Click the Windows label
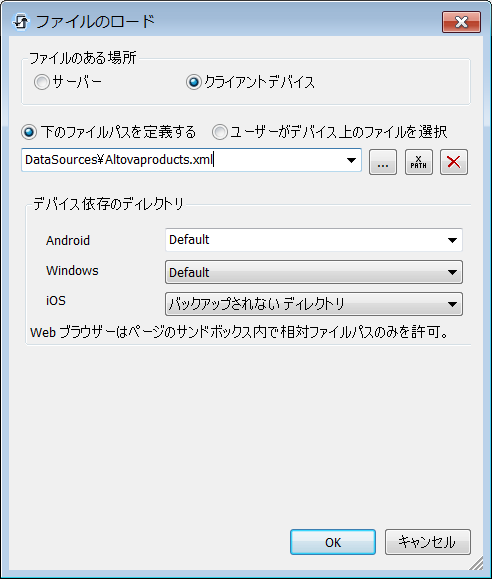This screenshot has width=492, height=579. point(72,271)
